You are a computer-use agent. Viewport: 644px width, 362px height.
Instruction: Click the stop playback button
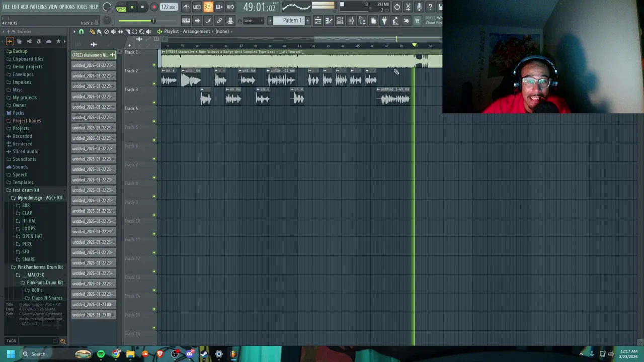[x=142, y=8]
